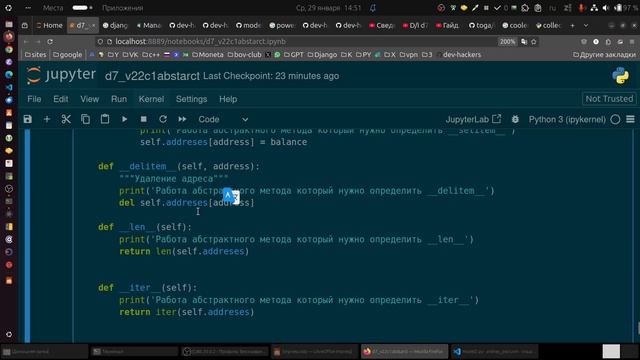
Task: Click the return iter(self.addreses) line
Action: [x=187, y=312]
